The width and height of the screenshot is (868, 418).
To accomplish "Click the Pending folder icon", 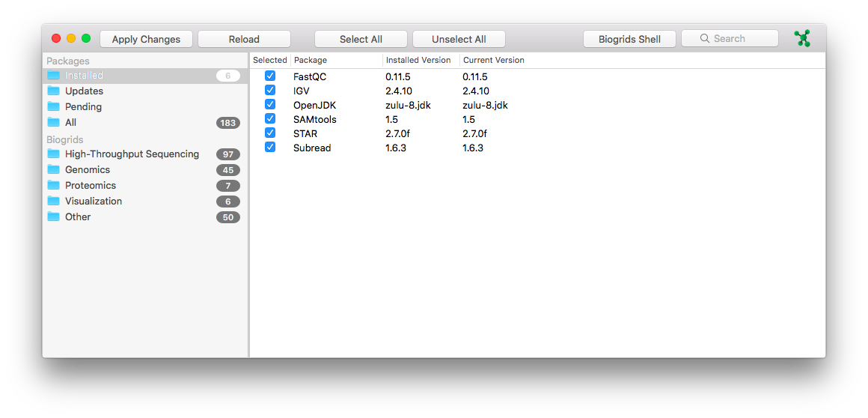I will point(53,106).
